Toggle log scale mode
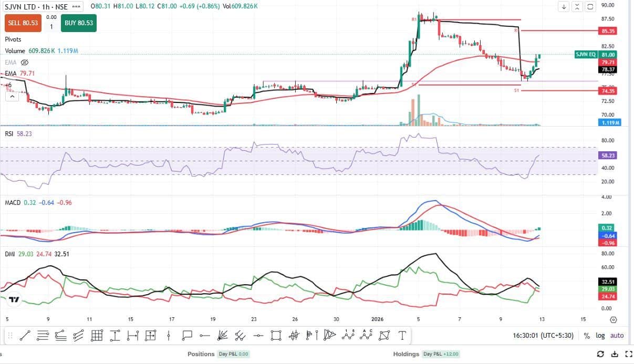The height and width of the screenshot is (364, 634). 600,335
